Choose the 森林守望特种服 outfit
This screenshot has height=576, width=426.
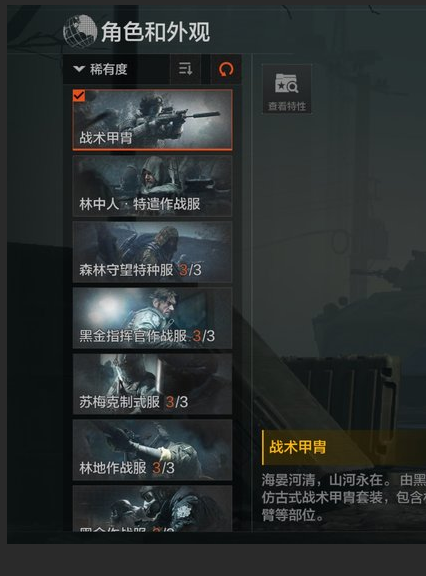click(152, 252)
